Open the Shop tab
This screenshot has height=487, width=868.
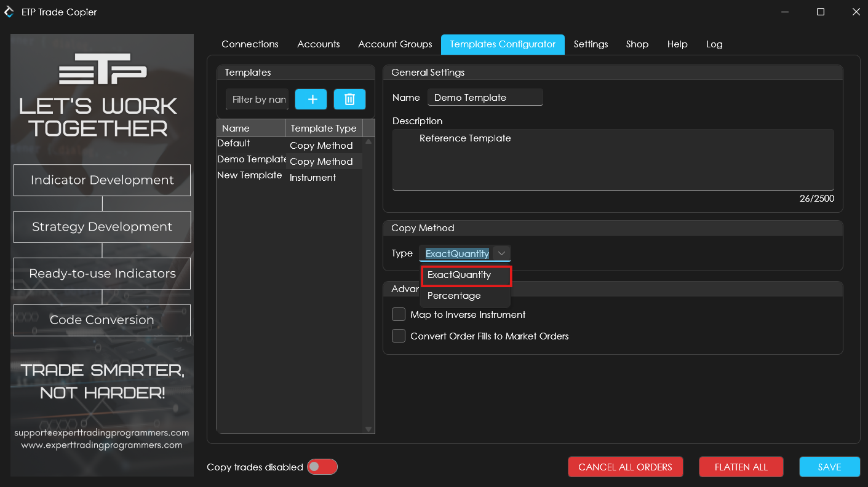pos(637,44)
